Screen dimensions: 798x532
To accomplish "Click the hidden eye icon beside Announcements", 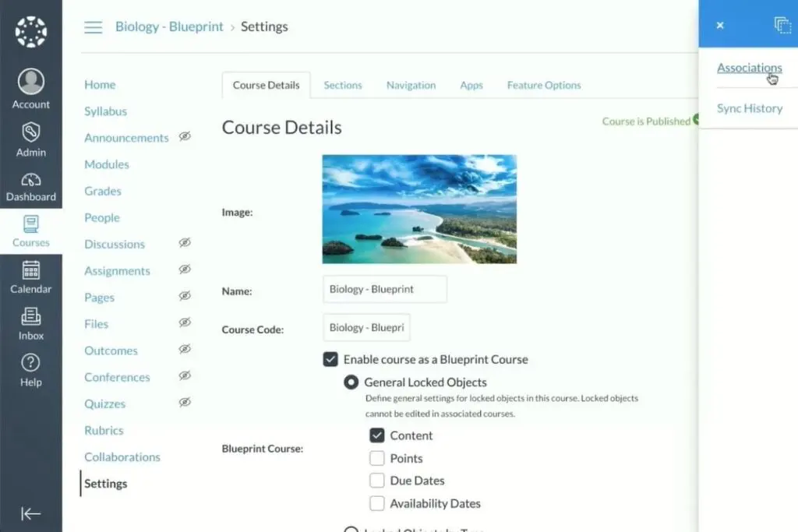I will (185, 136).
